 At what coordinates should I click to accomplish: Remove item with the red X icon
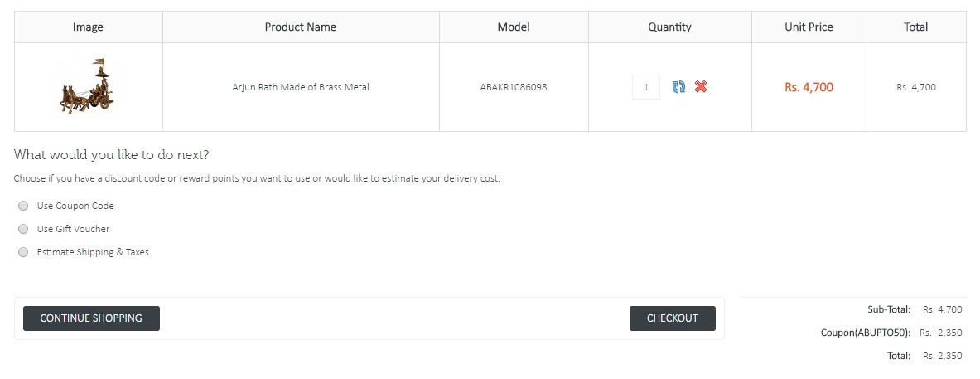[x=701, y=87]
